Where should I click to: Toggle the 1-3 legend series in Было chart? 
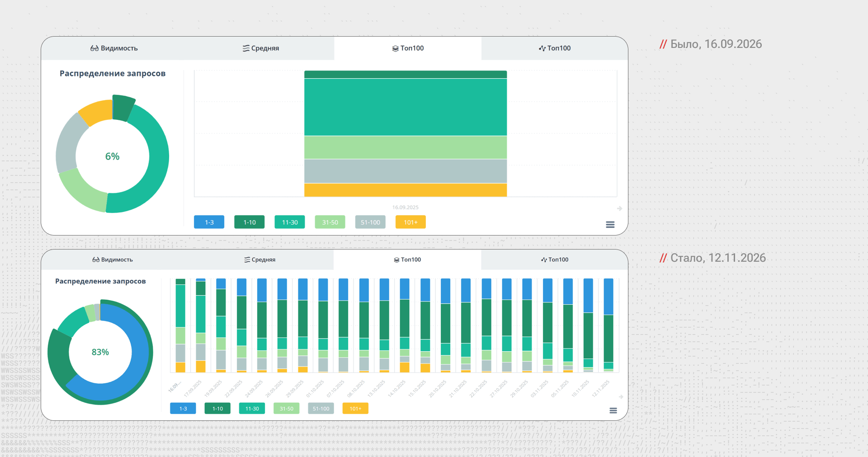(x=209, y=222)
